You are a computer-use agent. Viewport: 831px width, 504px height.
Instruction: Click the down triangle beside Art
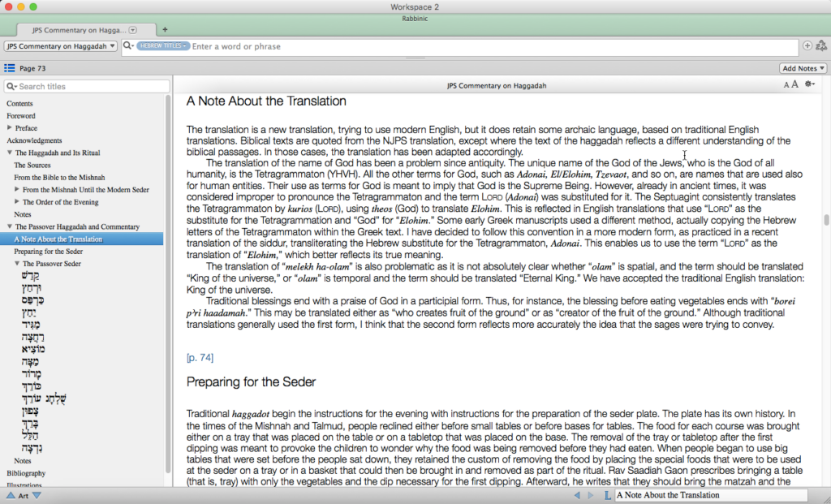[37, 496]
